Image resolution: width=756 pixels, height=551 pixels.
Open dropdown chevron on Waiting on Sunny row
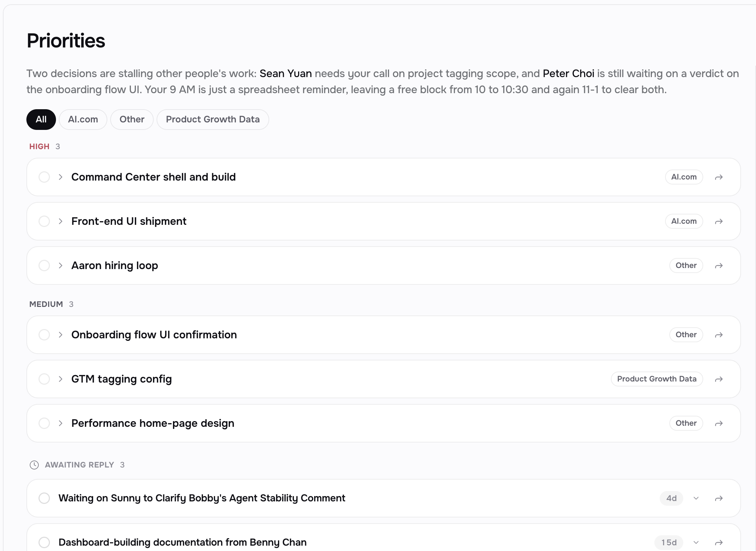[696, 498]
